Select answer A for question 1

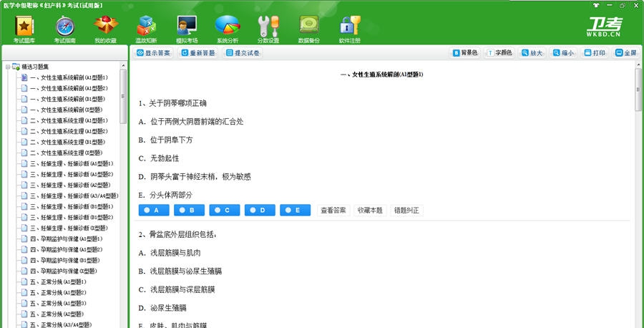click(x=154, y=211)
